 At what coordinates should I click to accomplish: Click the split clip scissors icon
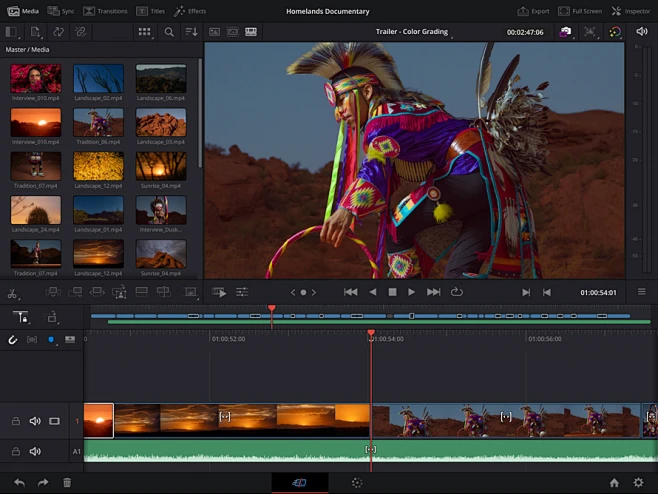tap(12, 293)
